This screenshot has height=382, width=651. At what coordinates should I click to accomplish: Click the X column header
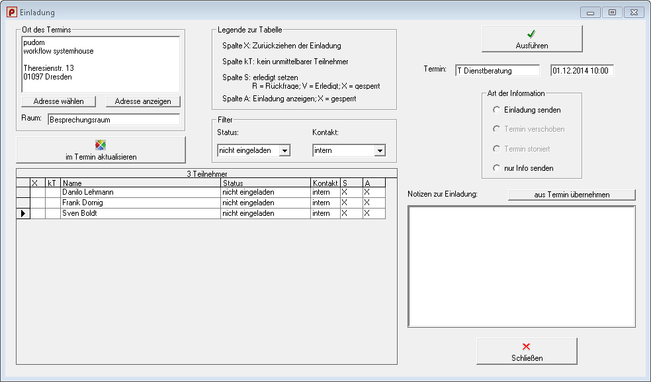coord(38,183)
